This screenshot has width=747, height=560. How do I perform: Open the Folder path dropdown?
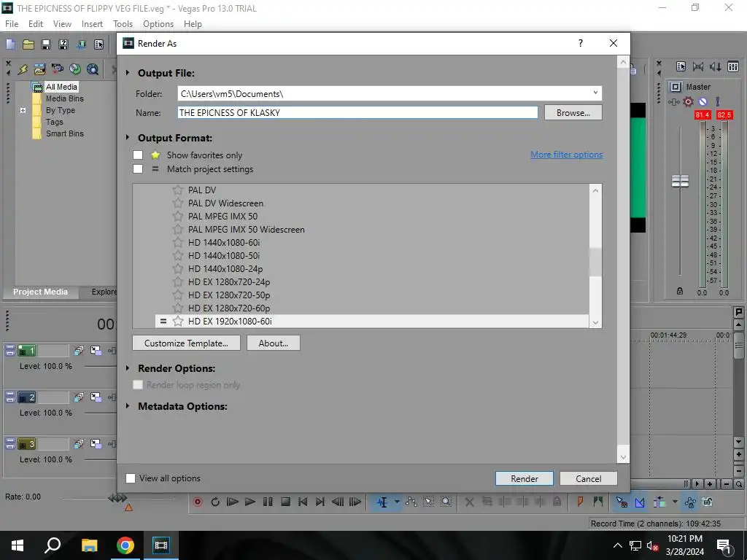[595, 93]
